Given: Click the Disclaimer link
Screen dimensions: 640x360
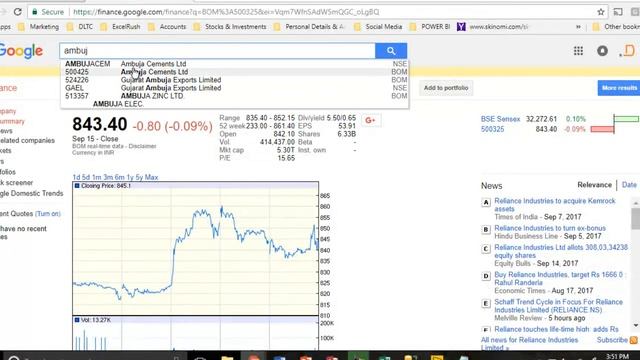Looking at the screenshot, I should coord(142,146).
